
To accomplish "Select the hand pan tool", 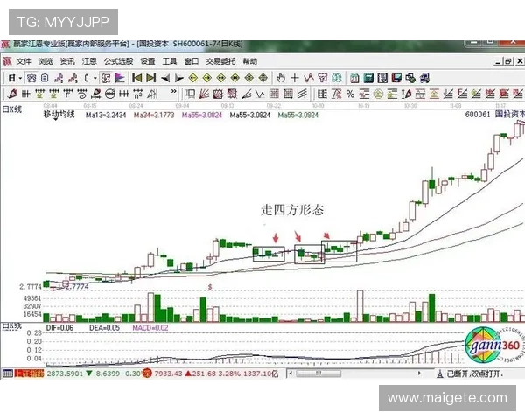I will pos(281,79).
